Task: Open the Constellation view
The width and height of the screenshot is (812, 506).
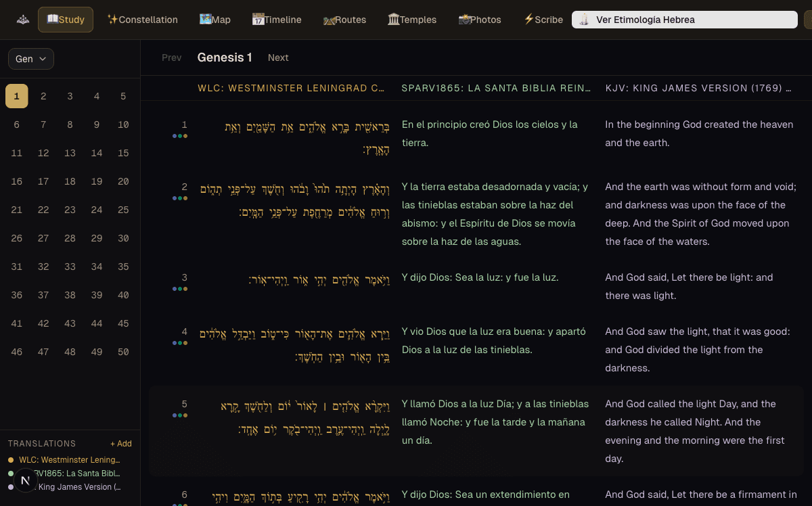Action: (142, 20)
